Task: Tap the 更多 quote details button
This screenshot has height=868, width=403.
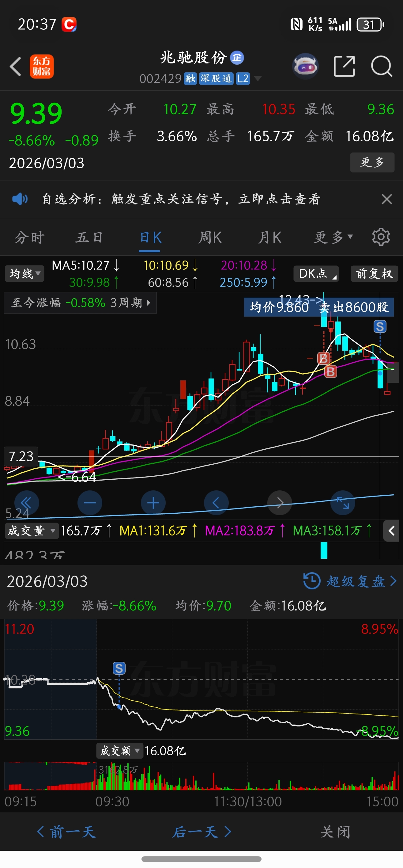Action: click(372, 162)
